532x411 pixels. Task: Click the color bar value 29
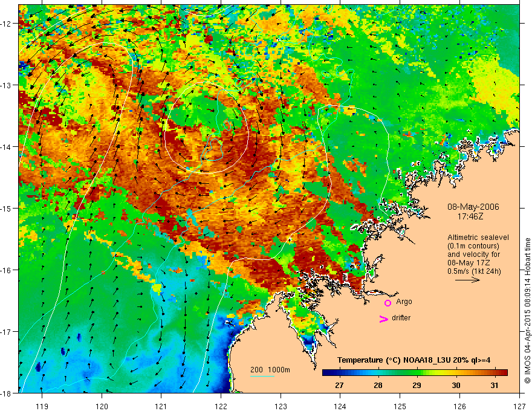click(x=417, y=385)
